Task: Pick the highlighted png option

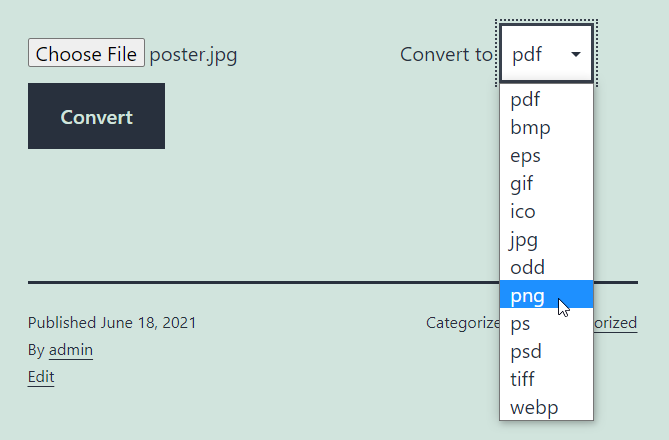Action: click(x=546, y=294)
